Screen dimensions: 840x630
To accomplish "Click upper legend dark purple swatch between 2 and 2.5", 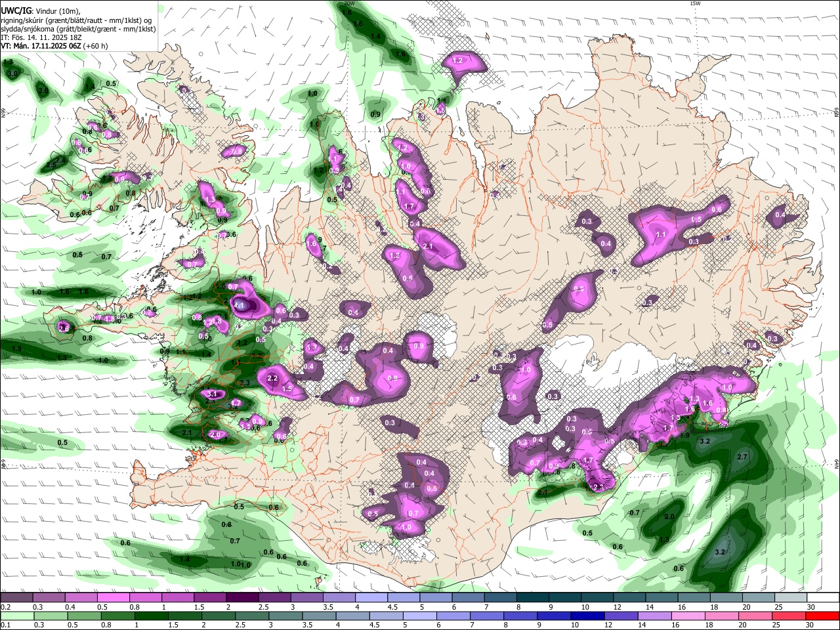I will click(242, 598).
